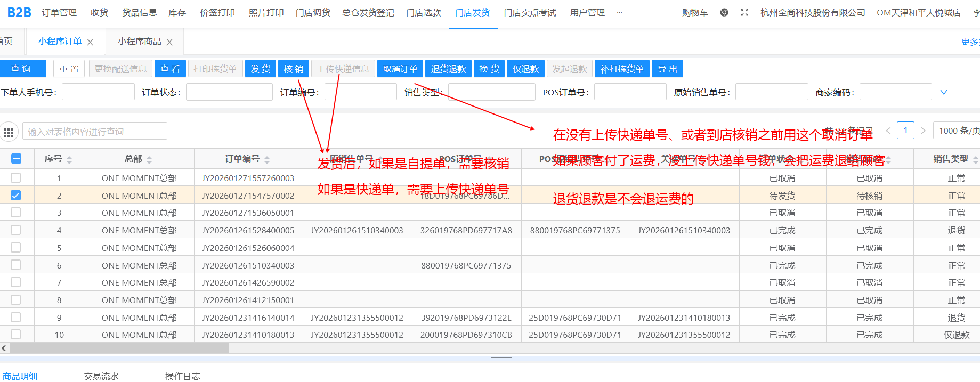
Task: Open the 1000 条/页 page size dropdown
Action: (x=958, y=131)
